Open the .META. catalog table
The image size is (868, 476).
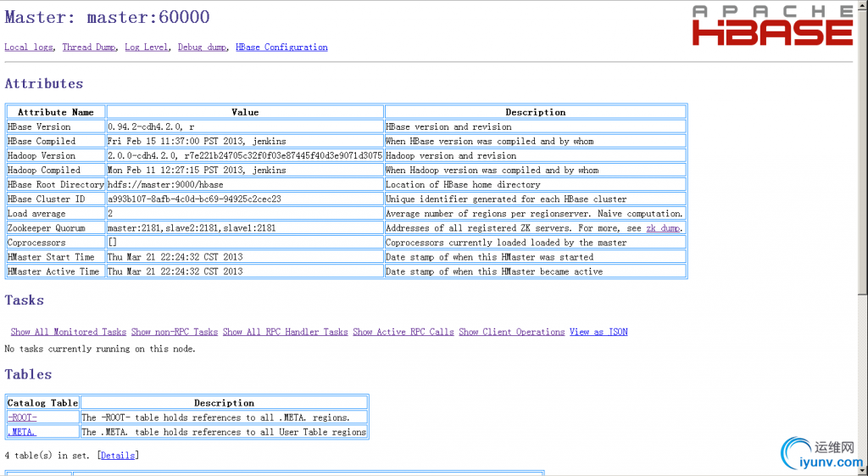point(22,432)
